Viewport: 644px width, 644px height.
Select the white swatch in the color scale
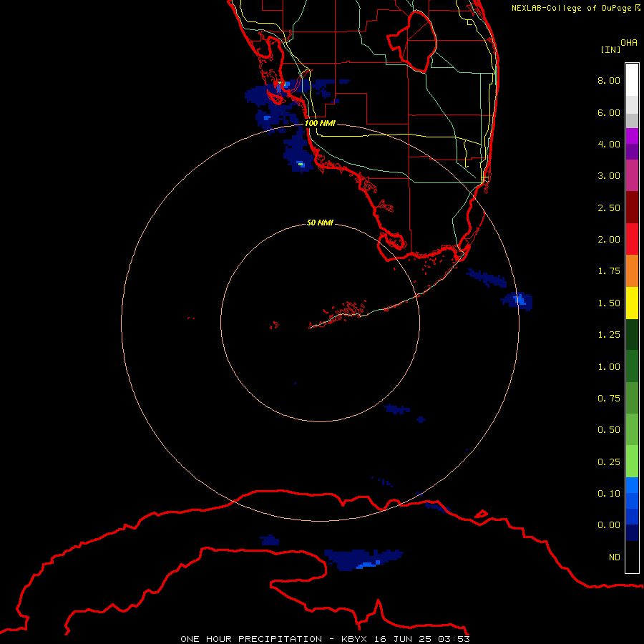(632, 79)
